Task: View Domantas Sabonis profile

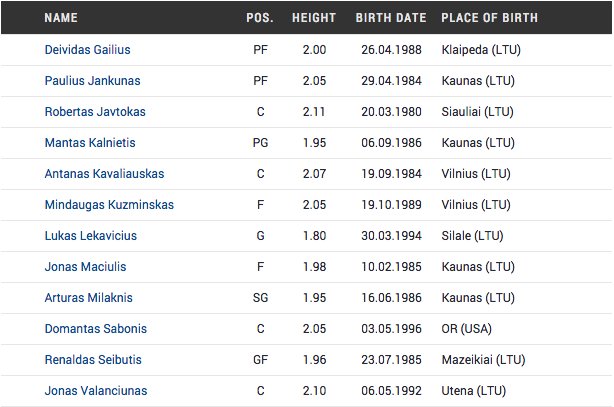Action: click(96, 328)
